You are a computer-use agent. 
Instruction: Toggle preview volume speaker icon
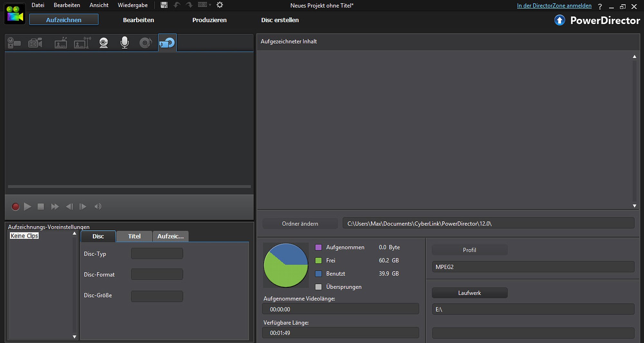point(98,207)
